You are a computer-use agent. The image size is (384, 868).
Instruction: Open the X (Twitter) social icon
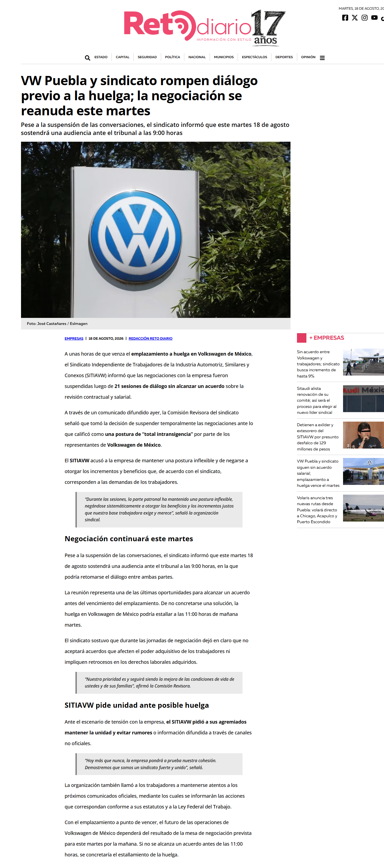coord(355,18)
